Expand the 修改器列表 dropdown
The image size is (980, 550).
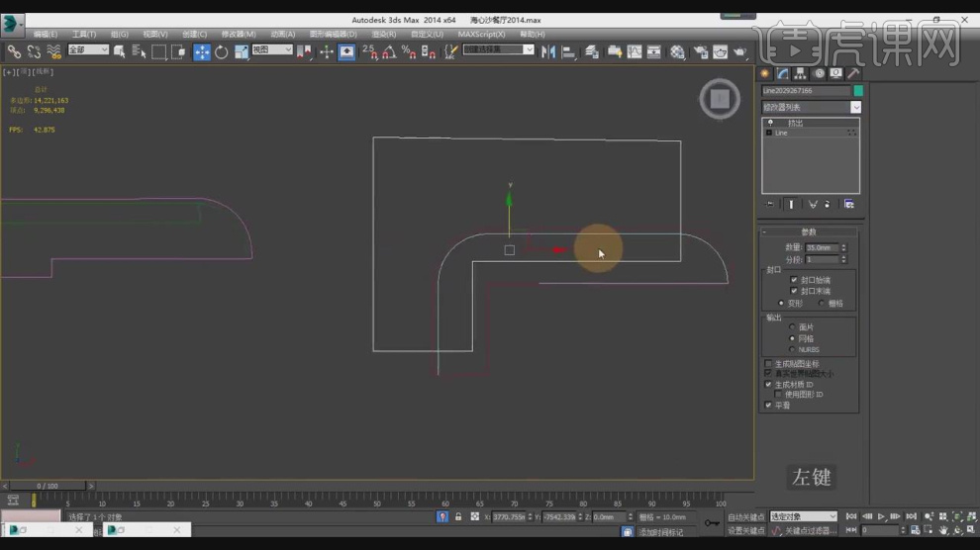click(855, 107)
